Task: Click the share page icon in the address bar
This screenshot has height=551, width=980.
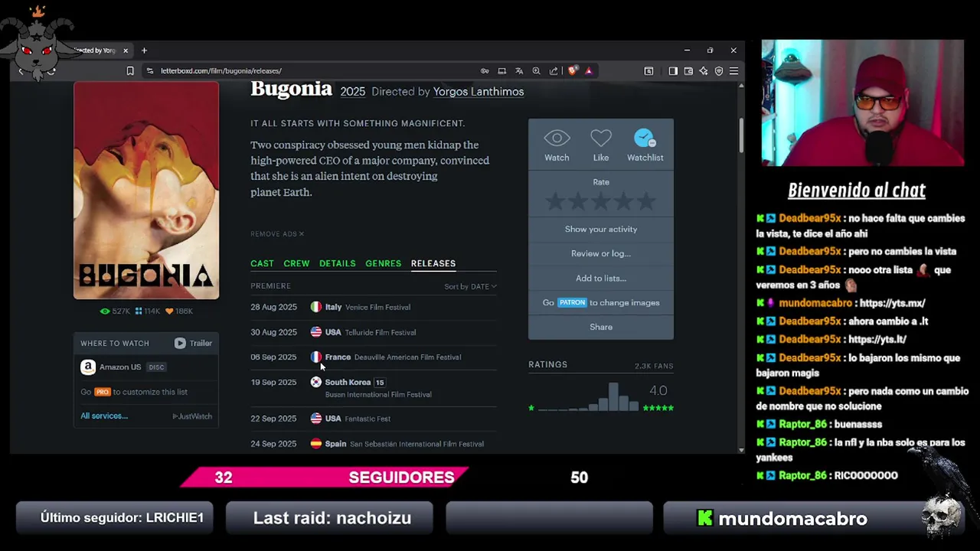Action: (x=554, y=71)
